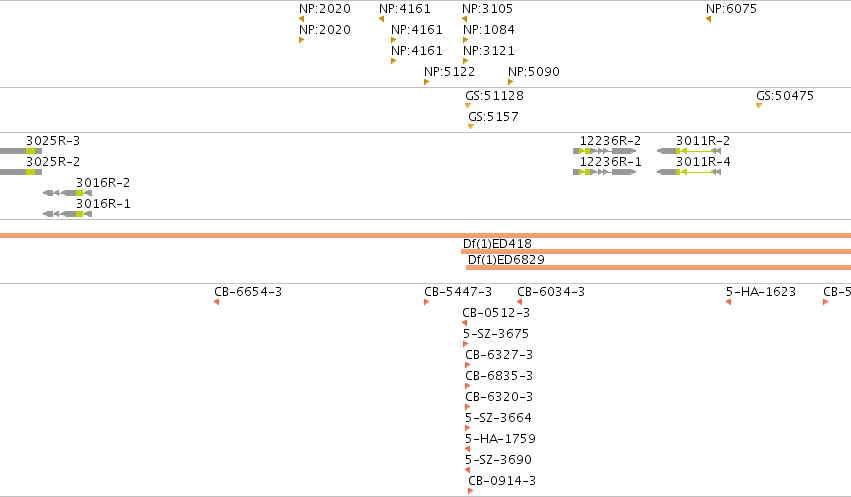The image size is (851, 497).
Task: Open the 5-SZ-3664 insertion feature
Action: [468, 428]
